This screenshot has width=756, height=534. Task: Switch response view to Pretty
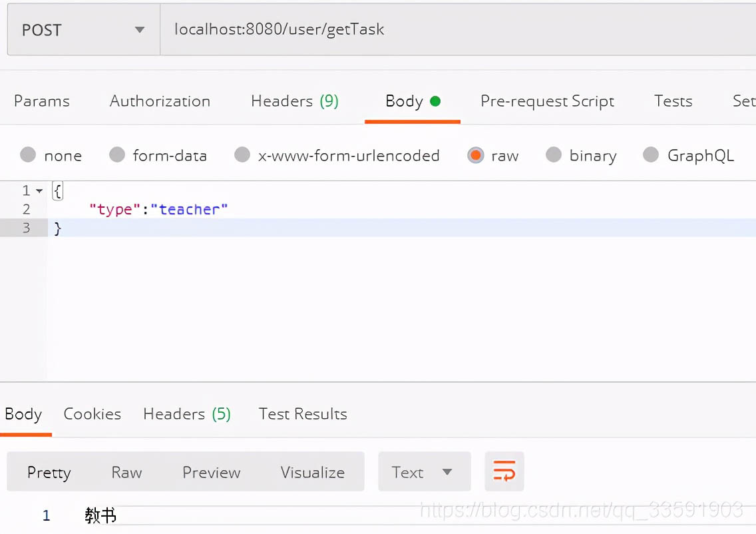(49, 472)
